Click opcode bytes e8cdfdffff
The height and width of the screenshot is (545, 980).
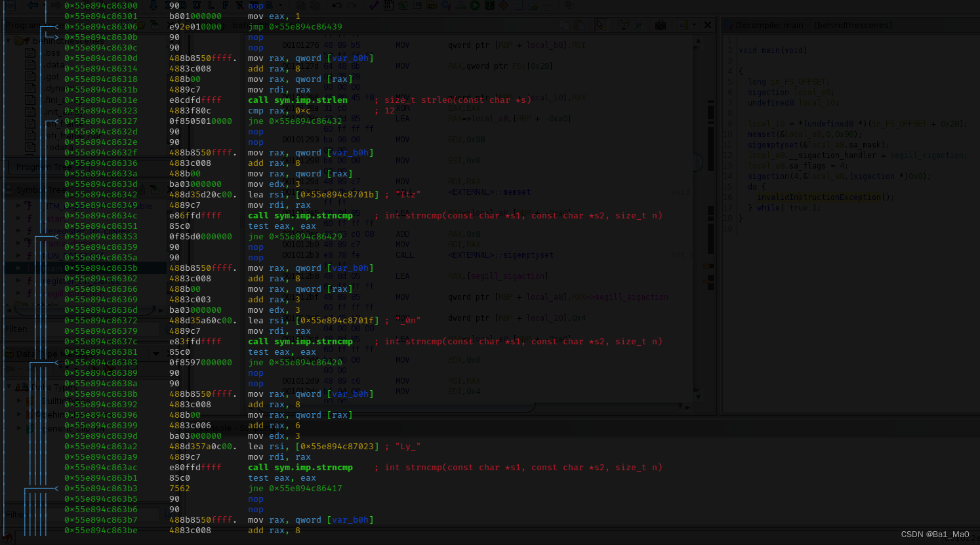point(195,100)
